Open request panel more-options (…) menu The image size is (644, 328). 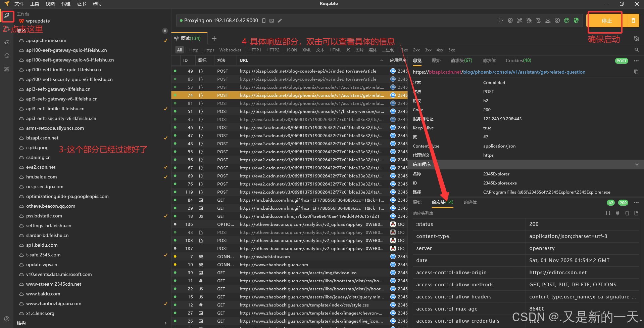point(636,61)
